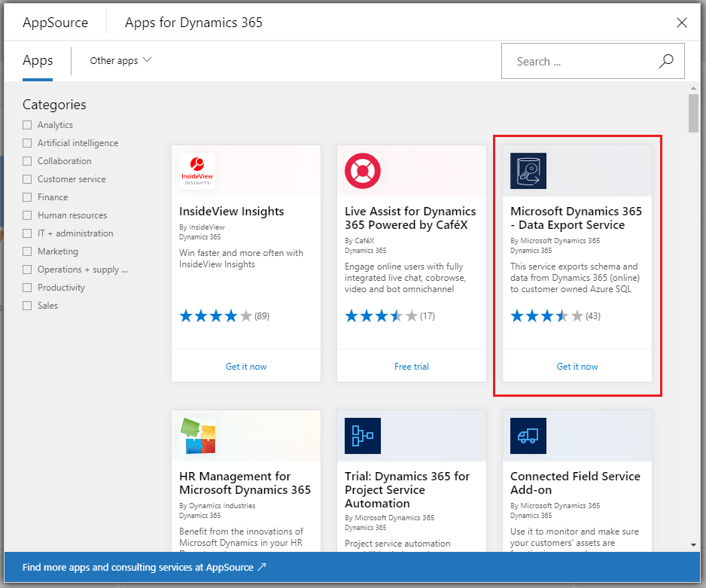Image resolution: width=706 pixels, height=588 pixels.
Task: Click the search magnifier icon
Action: pyautogui.click(x=666, y=61)
